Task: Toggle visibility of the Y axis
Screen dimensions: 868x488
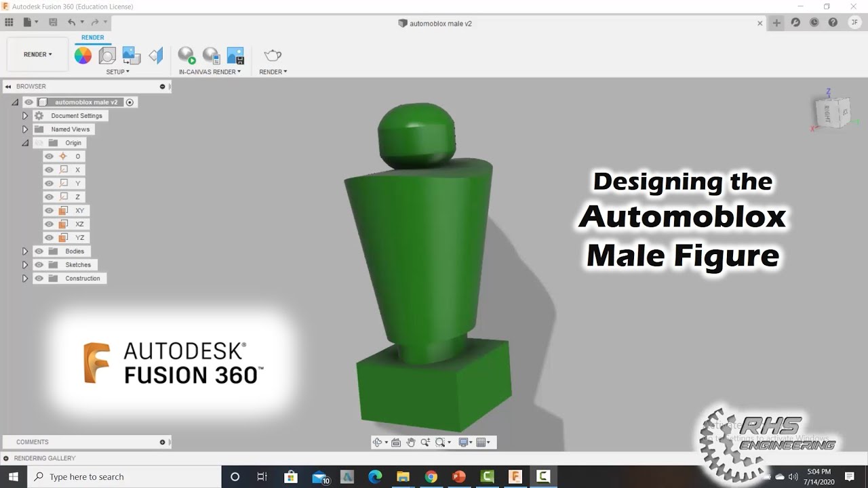Action: coord(49,184)
